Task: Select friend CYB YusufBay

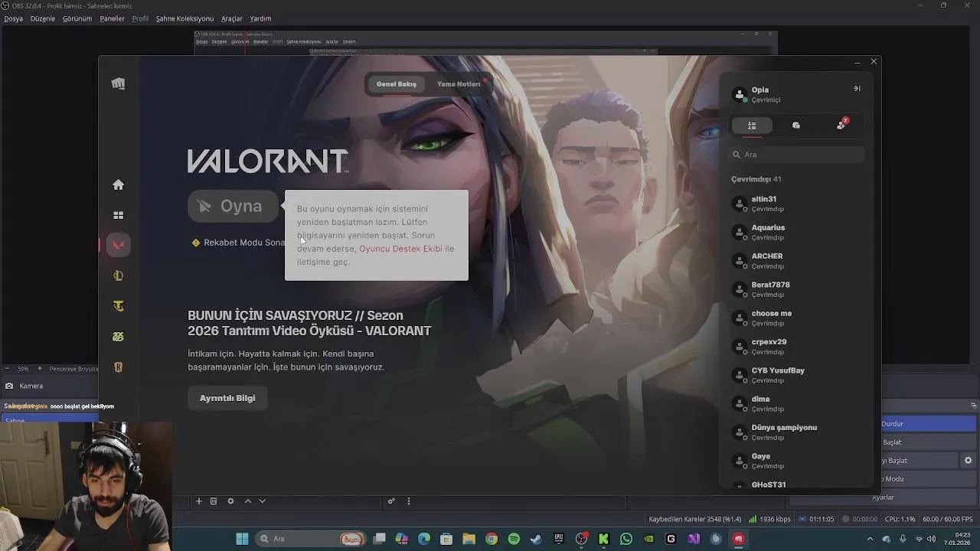Action: (796, 375)
